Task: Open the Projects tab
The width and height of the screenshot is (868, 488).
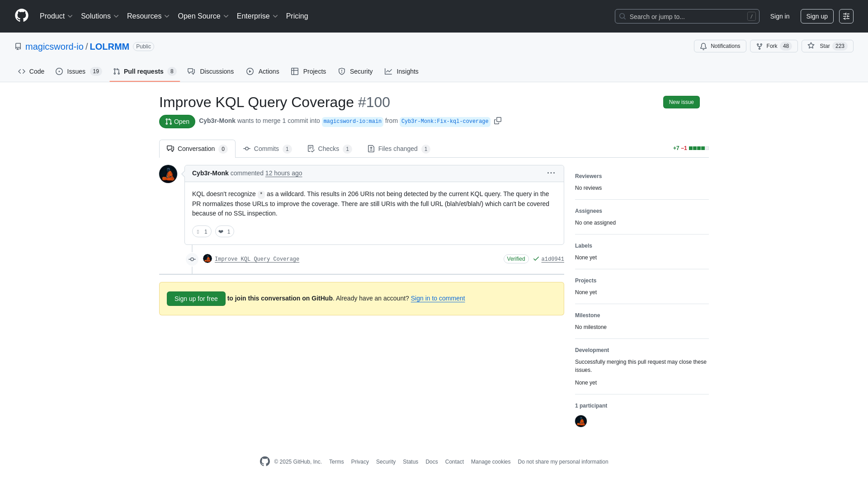Action: (308, 71)
